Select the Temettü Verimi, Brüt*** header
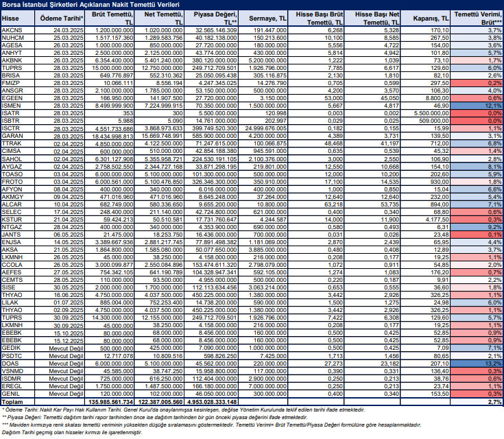Screen dimensions: 504x439 coord(477,19)
